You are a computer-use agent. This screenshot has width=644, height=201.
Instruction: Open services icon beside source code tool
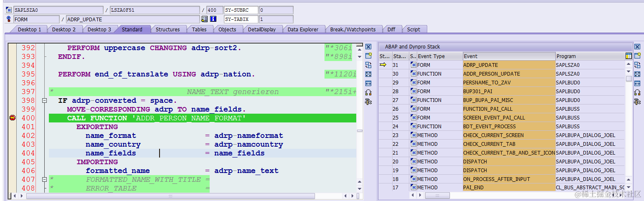point(368,92)
